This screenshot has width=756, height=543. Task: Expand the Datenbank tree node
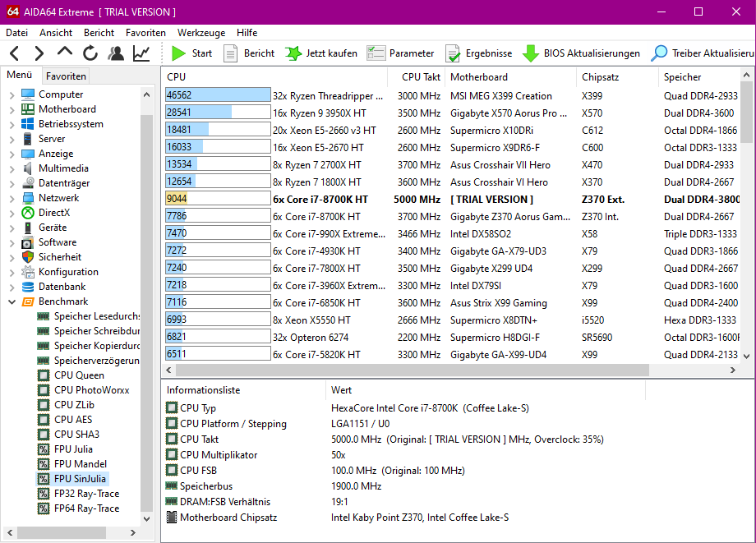click(12, 288)
